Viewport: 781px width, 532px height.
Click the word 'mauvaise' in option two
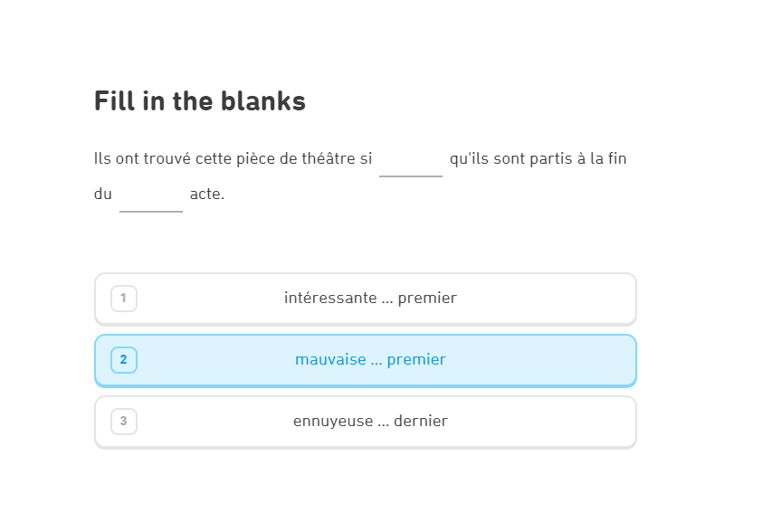click(x=330, y=359)
